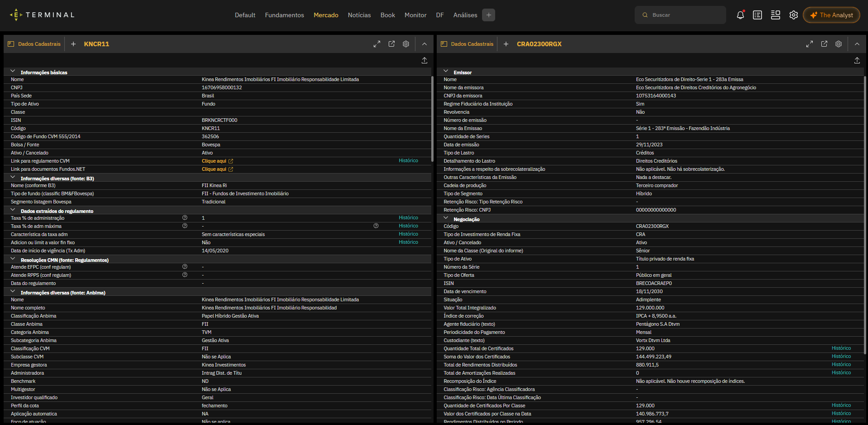Open KNCR11 panel settings gear

pyautogui.click(x=406, y=44)
